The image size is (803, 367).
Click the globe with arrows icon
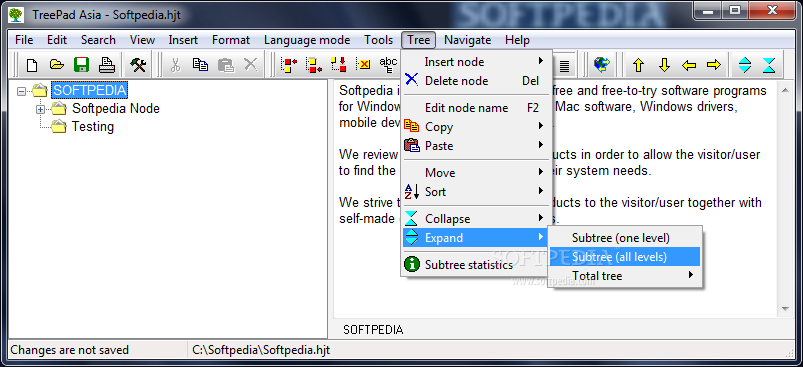point(602,65)
